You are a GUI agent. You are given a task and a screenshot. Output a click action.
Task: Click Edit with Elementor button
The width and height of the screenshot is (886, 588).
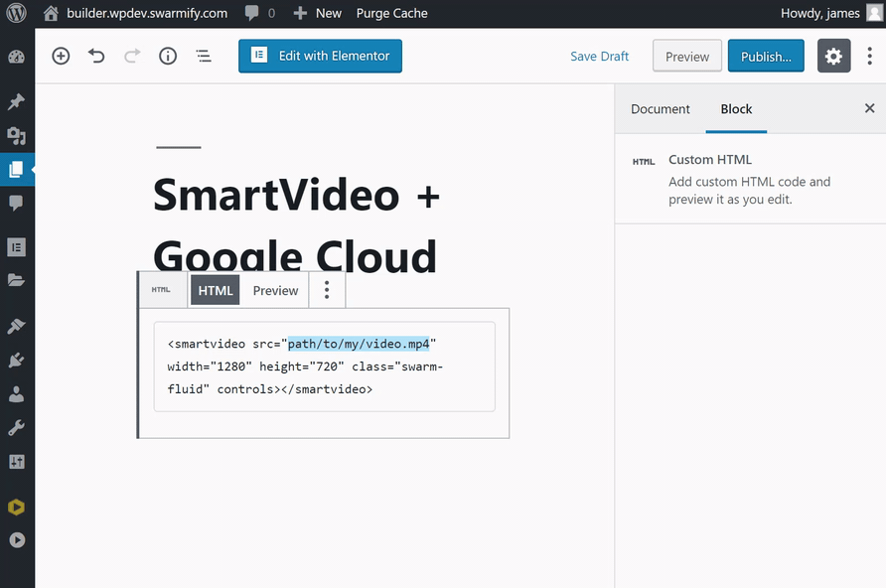[x=321, y=56]
